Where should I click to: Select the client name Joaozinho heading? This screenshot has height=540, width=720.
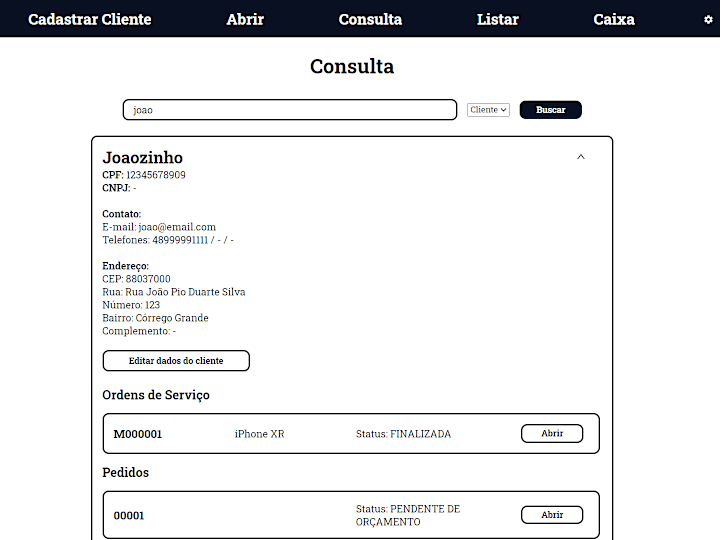click(142, 158)
